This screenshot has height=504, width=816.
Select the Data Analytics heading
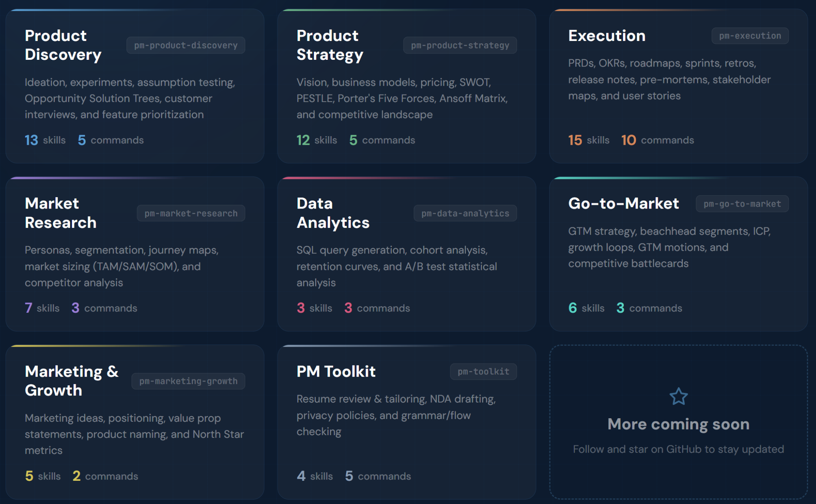pos(333,213)
